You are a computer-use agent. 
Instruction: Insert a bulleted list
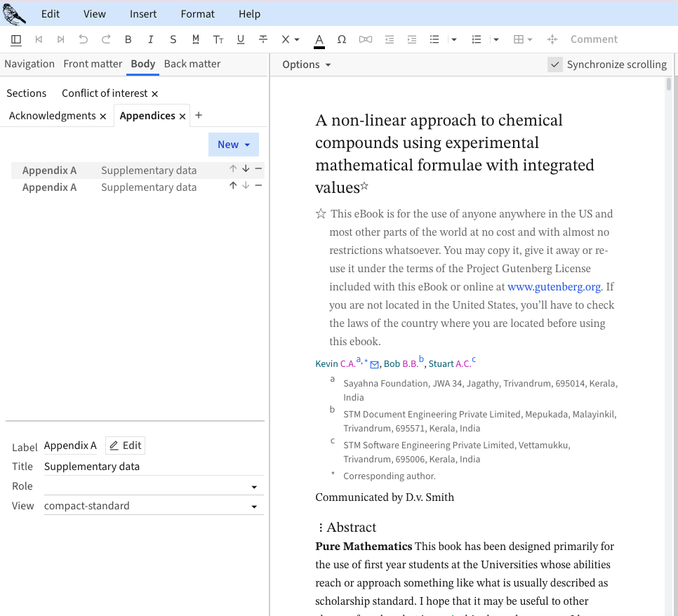click(x=434, y=39)
